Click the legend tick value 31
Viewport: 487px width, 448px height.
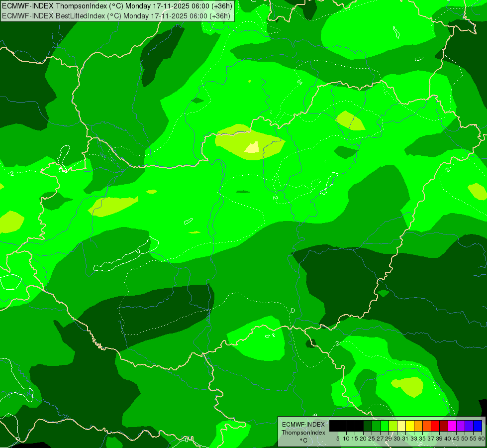click(x=405, y=439)
